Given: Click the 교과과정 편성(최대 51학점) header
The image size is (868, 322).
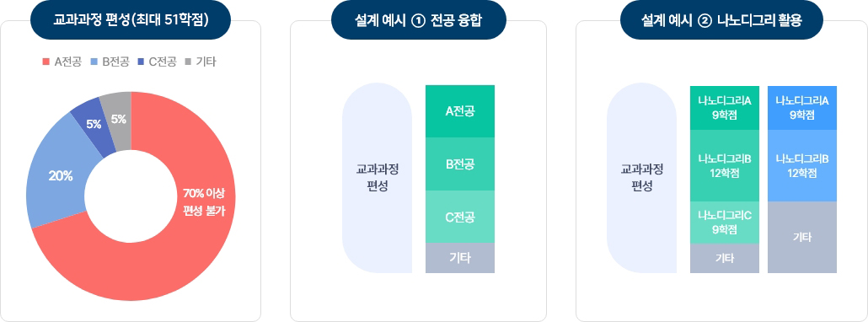Looking at the screenshot, I should click(x=131, y=20).
